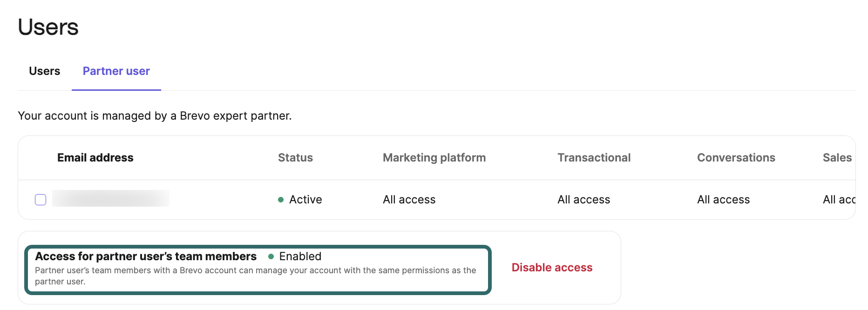Click the Marketing platform column header
This screenshot has width=868, height=310.
tap(434, 158)
